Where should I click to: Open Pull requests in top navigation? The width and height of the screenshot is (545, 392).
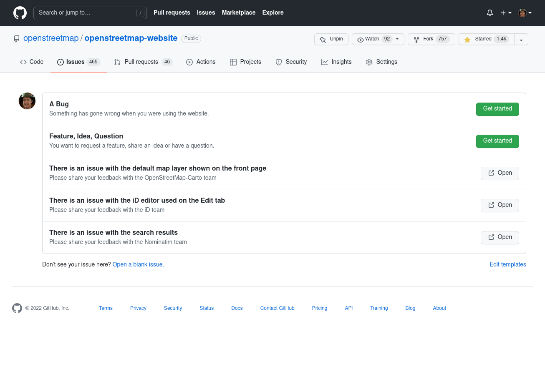click(172, 13)
